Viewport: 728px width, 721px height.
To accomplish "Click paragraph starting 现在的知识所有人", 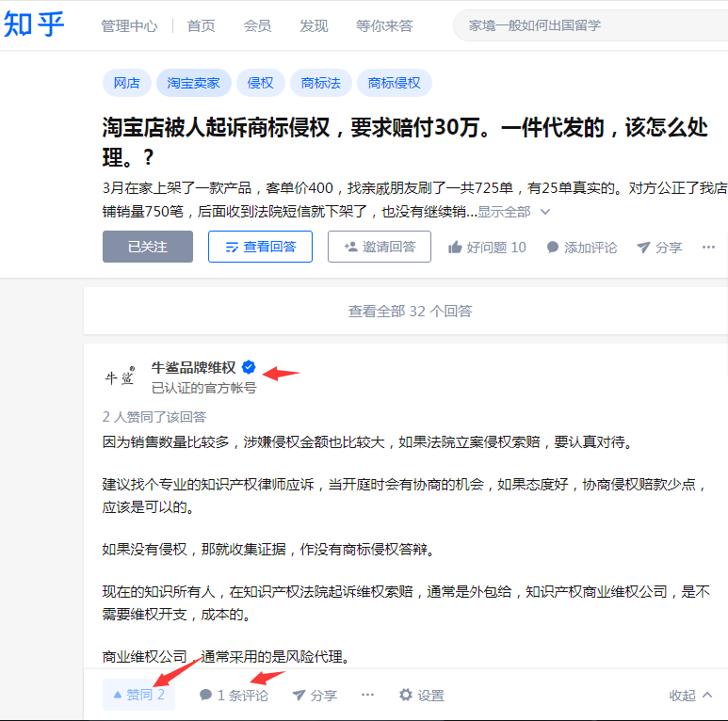I will pyautogui.click(x=406, y=602).
